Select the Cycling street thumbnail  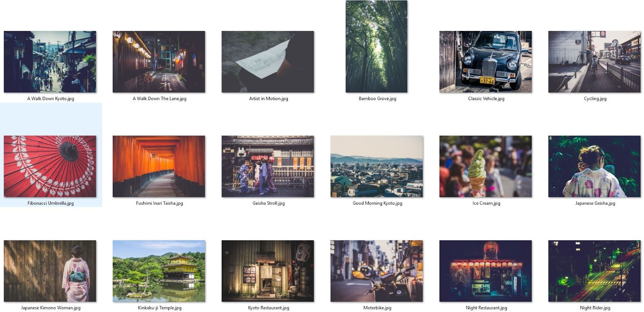coord(594,62)
